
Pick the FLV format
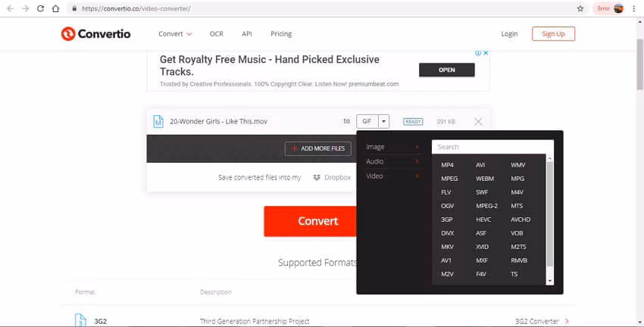[446, 192]
